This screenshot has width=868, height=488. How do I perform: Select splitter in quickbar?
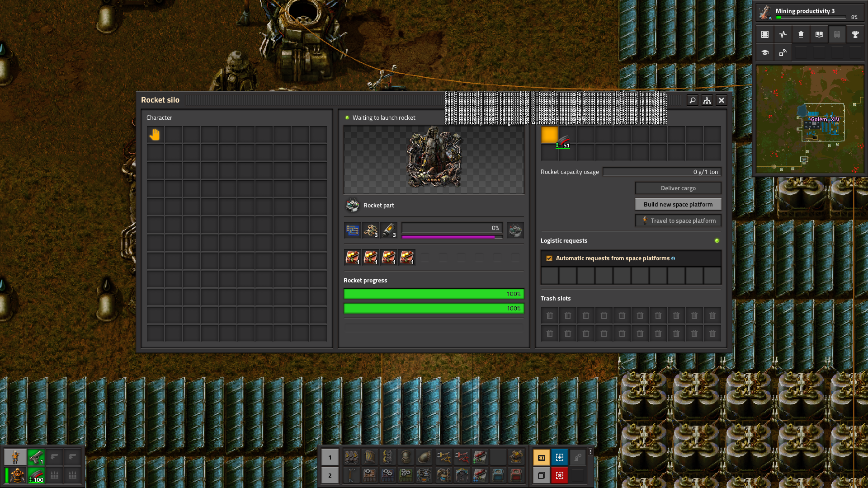pos(388,457)
